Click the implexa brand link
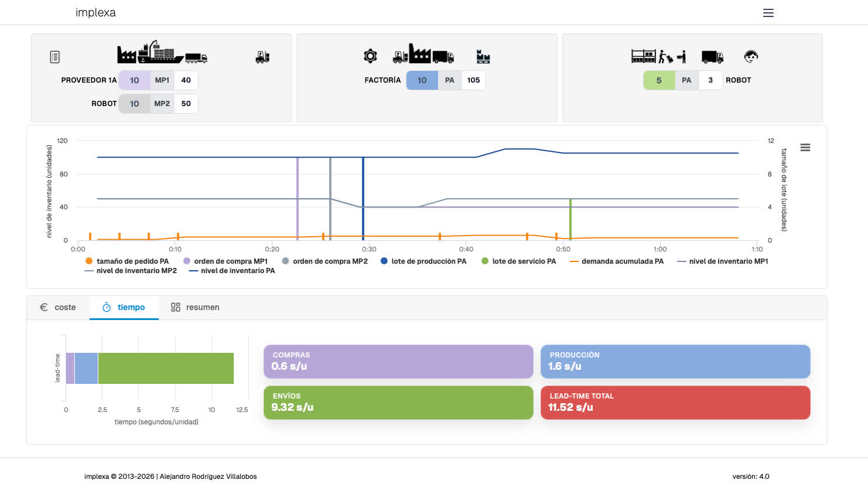Screen dimensions: 868x490 (x=95, y=12)
